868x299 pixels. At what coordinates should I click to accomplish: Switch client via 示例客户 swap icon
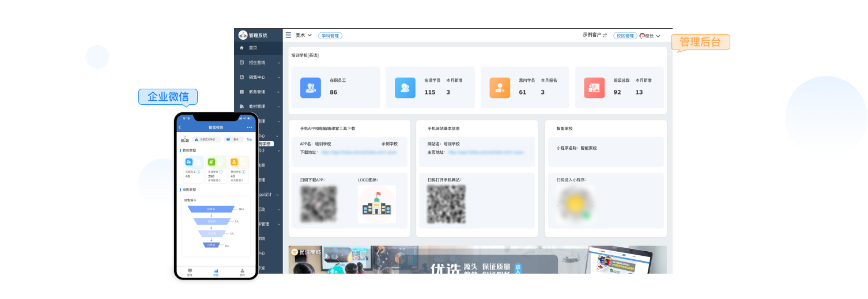click(x=605, y=35)
